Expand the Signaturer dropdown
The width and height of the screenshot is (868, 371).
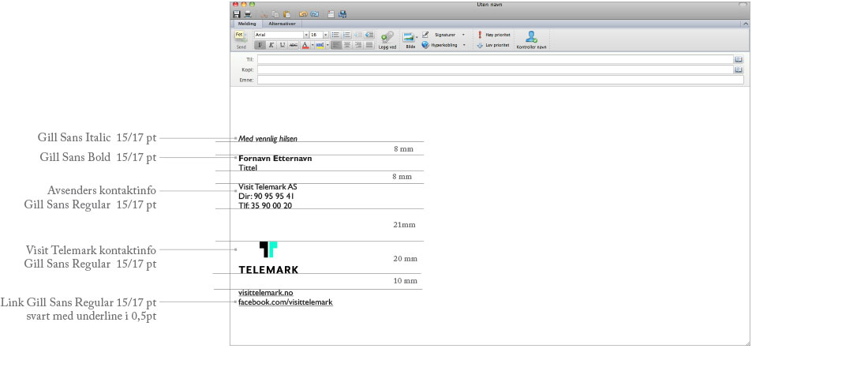click(463, 35)
